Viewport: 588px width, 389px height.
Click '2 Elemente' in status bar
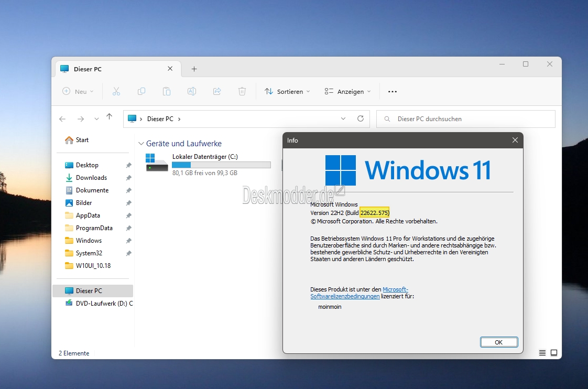(74, 353)
